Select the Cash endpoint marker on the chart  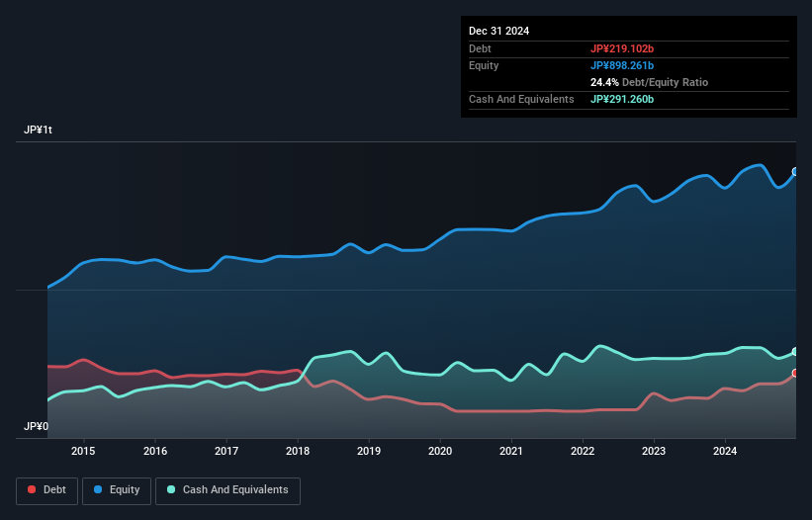[x=795, y=352]
